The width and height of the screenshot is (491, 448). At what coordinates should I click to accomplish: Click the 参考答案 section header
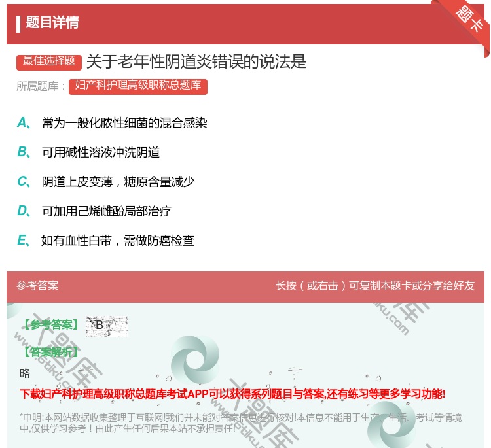37,285
